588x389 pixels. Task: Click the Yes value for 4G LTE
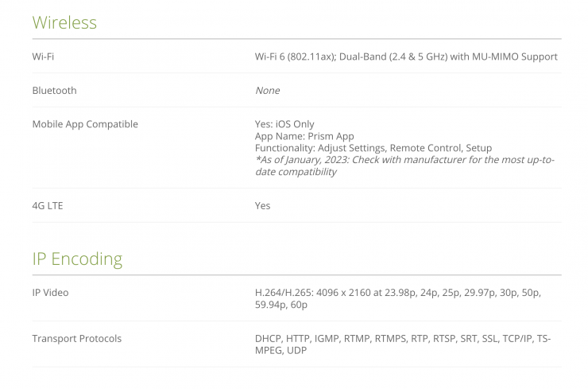point(262,205)
